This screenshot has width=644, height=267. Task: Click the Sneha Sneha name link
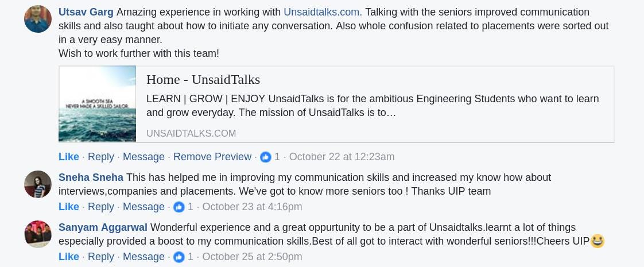(x=91, y=177)
